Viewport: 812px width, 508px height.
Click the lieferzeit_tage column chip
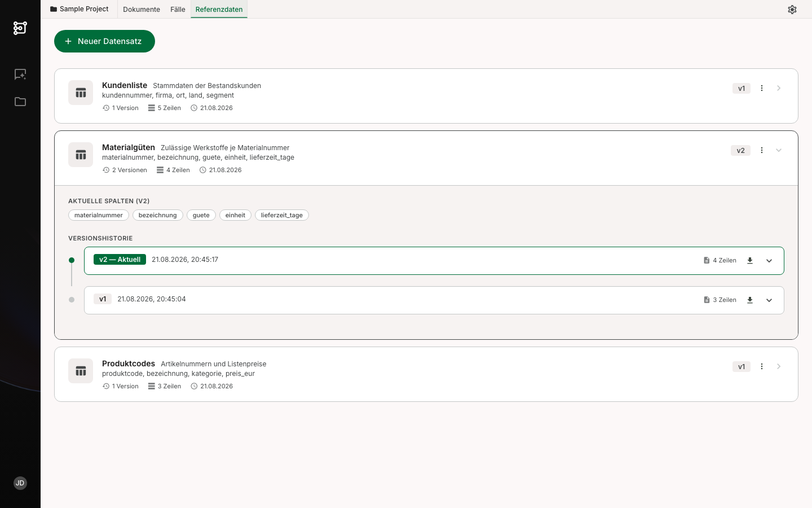coord(282,215)
